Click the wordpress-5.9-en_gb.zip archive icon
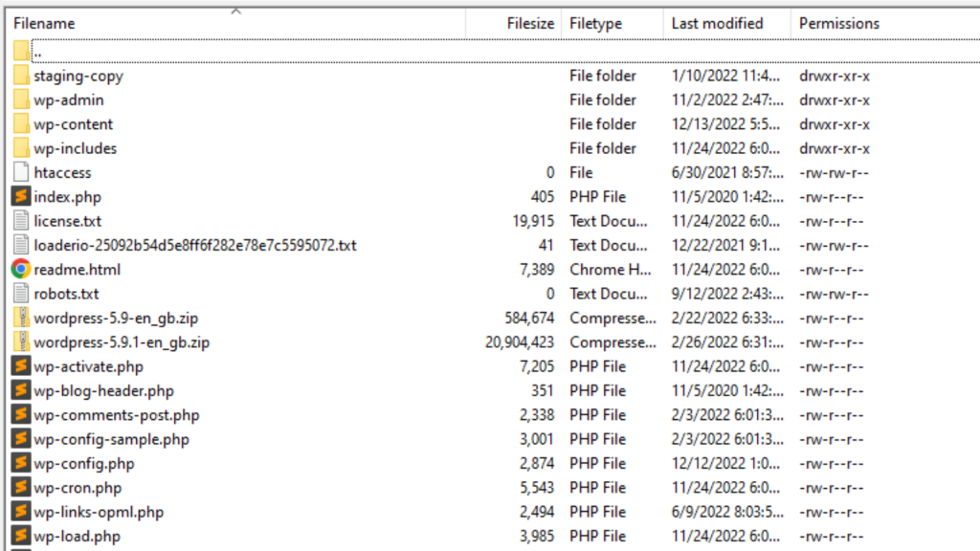Screen dimensions: 980x551 tap(21, 318)
